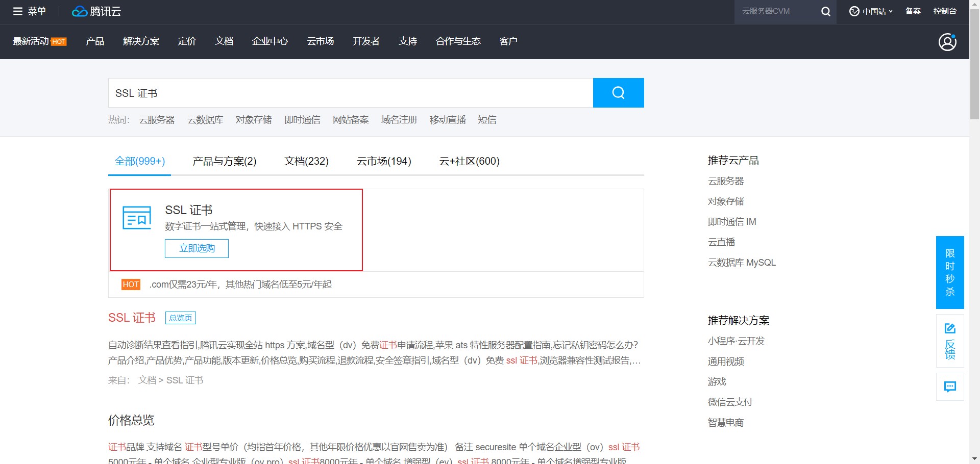Click the SSL 证书 product card icon
980x464 pixels.
[137, 218]
